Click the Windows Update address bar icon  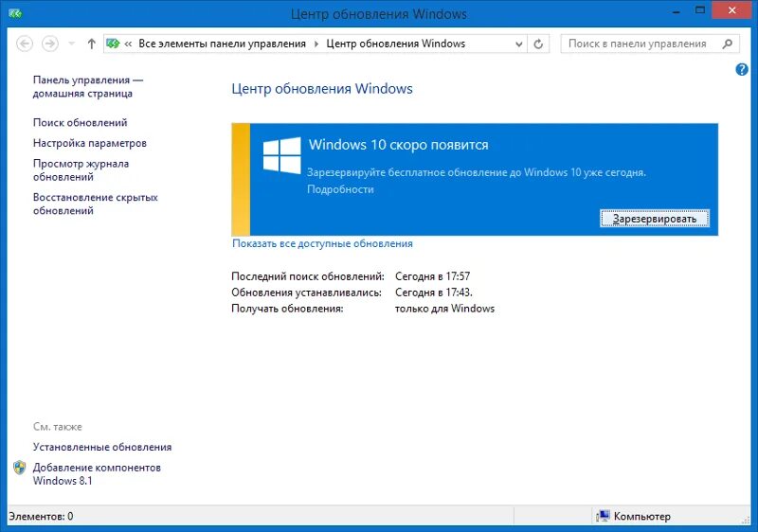point(113,44)
